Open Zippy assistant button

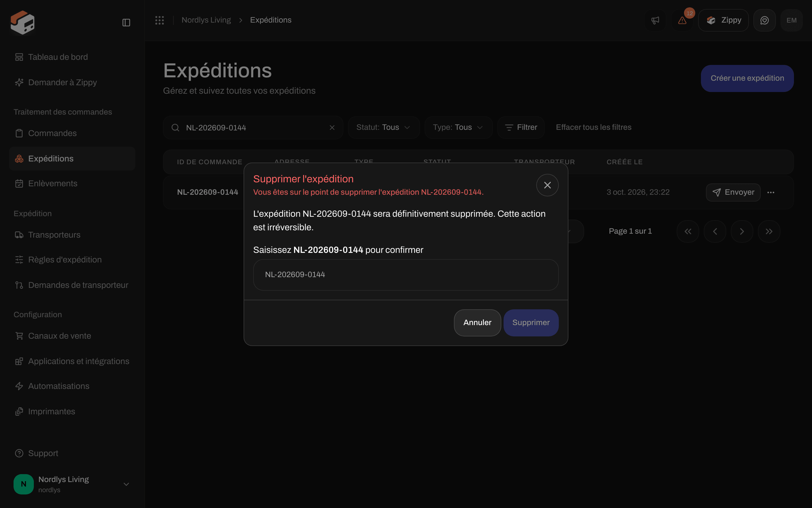[723, 20]
